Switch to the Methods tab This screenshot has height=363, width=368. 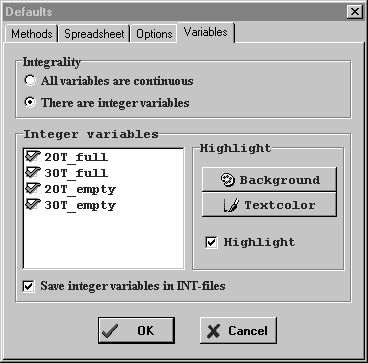(x=32, y=34)
